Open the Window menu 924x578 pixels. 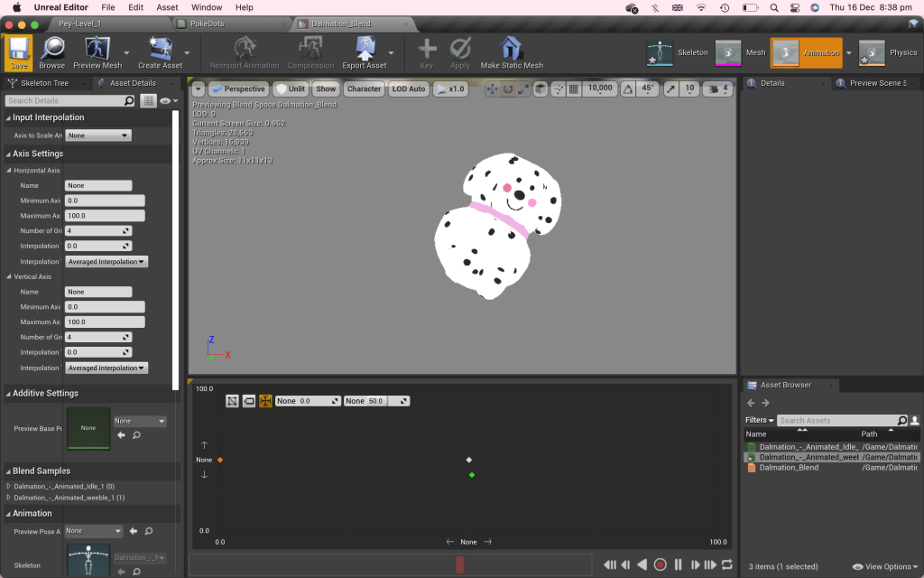click(x=207, y=7)
